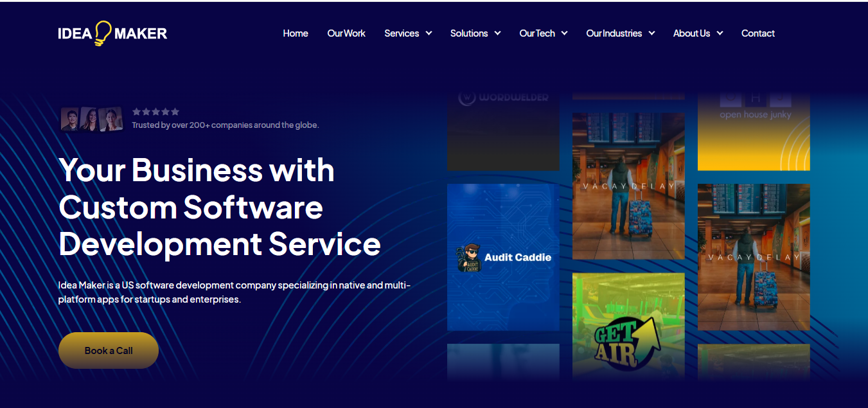The width and height of the screenshot is (868, 408).
Task: Expand the About Us dropdown chevron
Action: pyautogui.click(x=720, y=33)
